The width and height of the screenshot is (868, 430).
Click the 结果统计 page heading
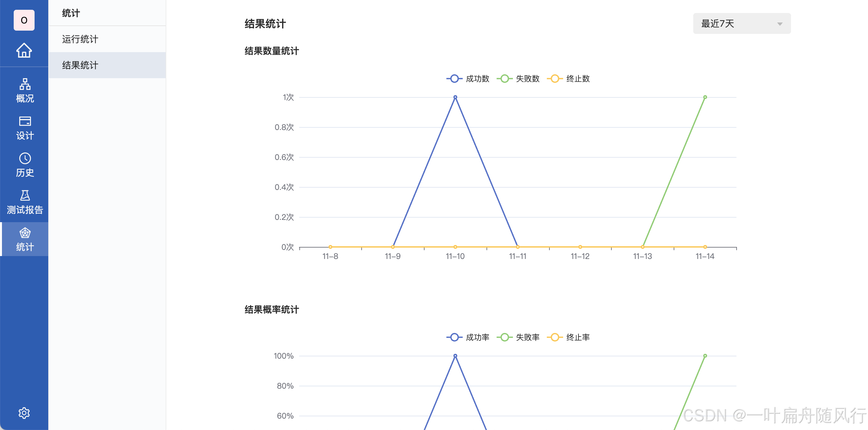(265, 24)
